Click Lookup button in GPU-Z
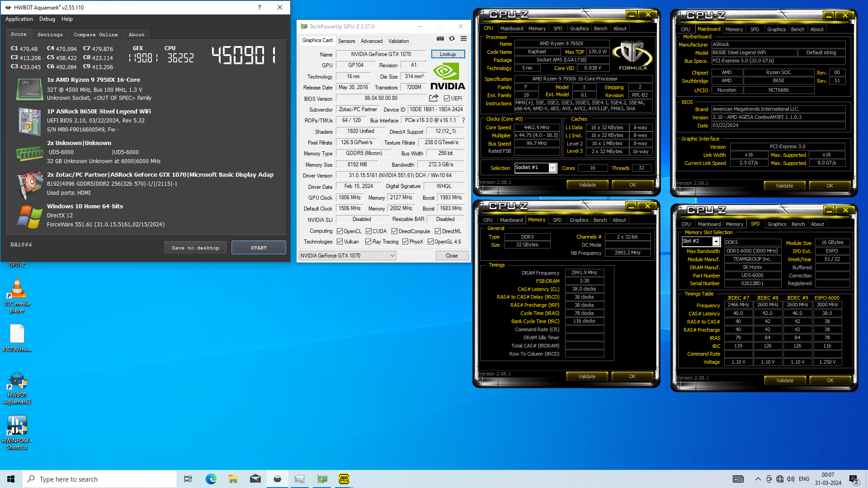 point(448,54)
